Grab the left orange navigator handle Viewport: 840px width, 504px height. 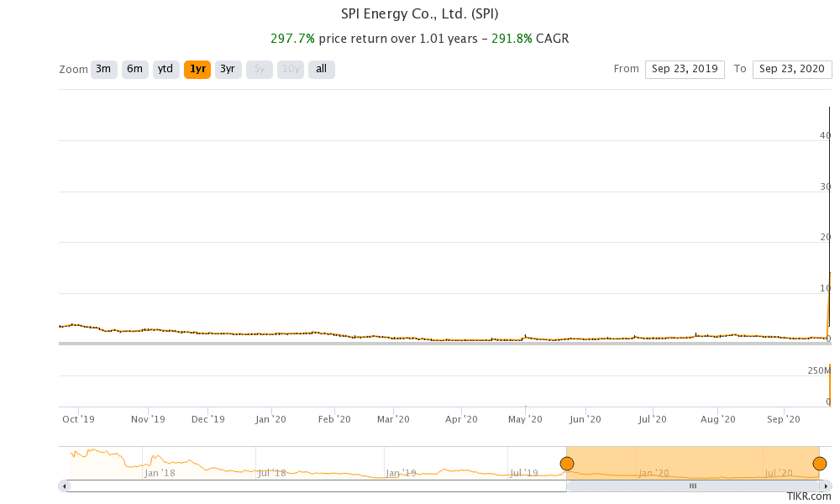[x=567, y=464]
